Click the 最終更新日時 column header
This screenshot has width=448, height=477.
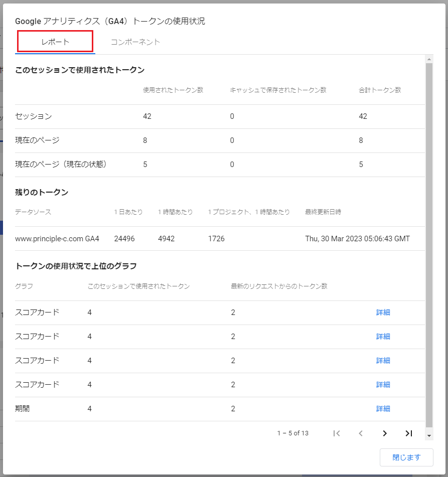[323, 212]
